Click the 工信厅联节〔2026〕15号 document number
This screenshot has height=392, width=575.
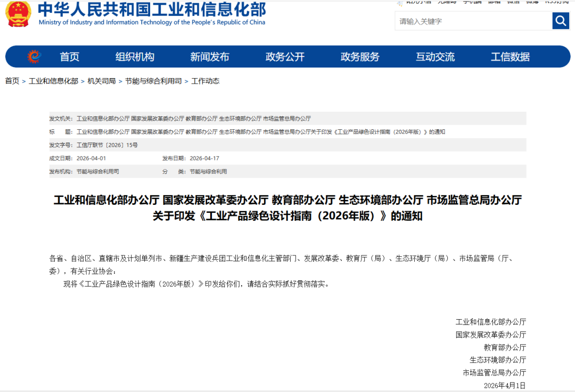[x=107, y=145]
